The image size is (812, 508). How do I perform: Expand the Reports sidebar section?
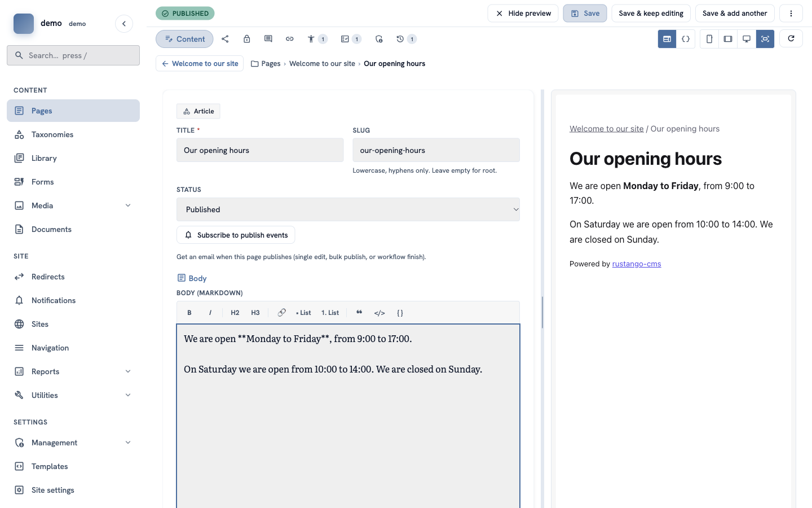tap(128, 371)
